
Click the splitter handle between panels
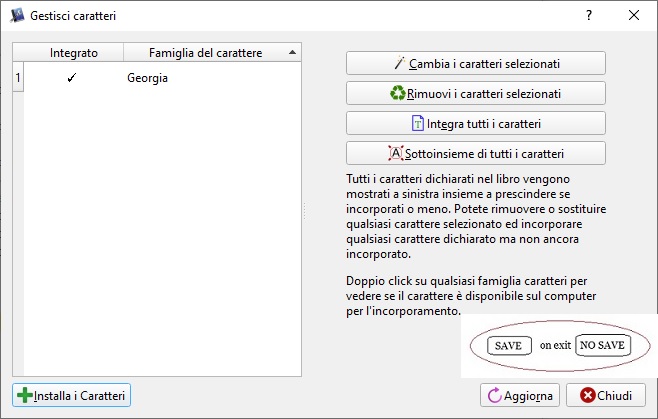tap(305, 210)
